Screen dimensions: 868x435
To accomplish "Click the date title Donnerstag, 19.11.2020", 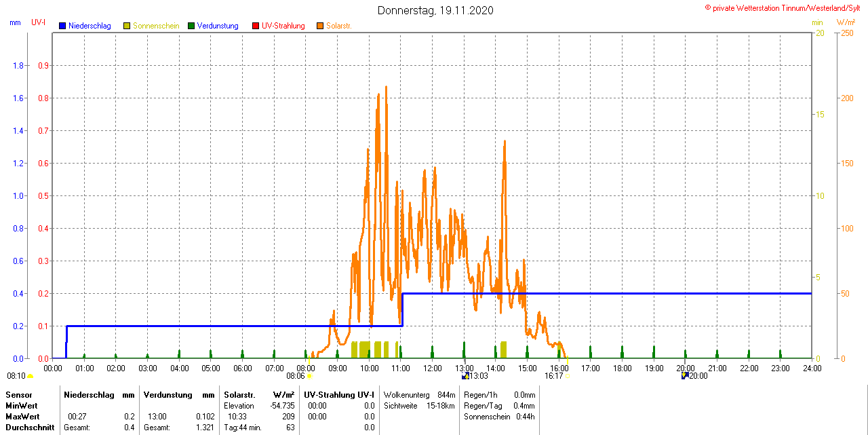I will 435,10.
